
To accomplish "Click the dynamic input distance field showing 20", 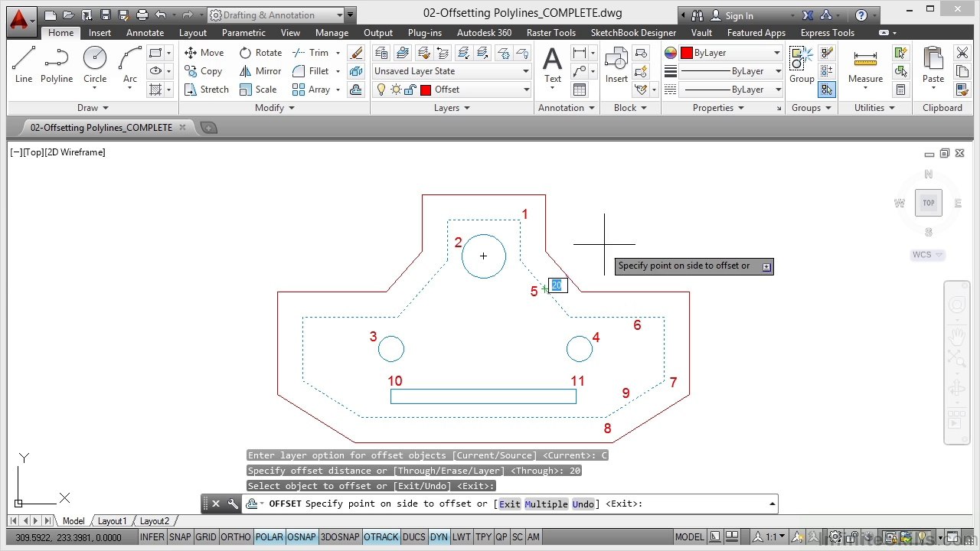I will coord(557,285).
